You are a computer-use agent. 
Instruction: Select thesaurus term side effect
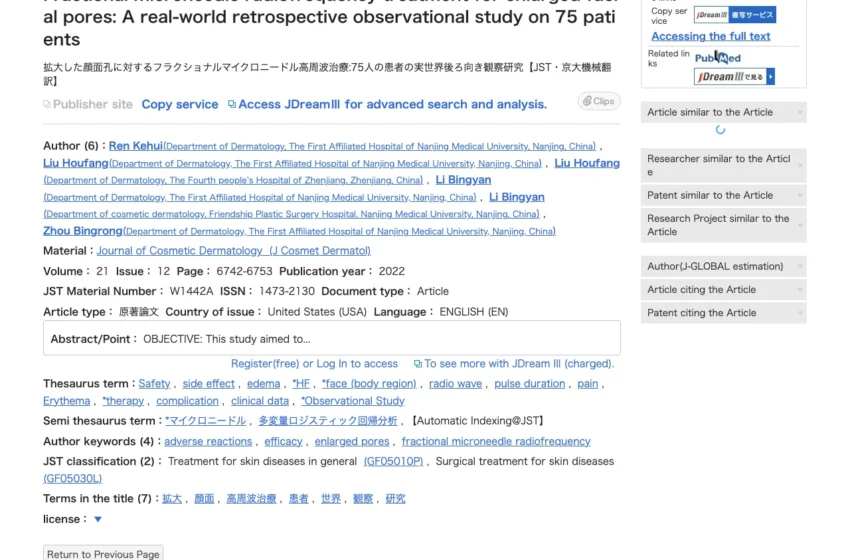(209, 384)
